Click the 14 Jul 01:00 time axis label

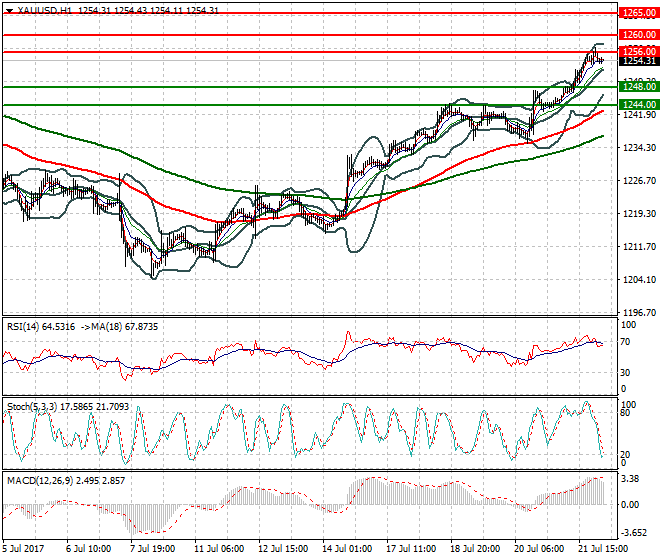point(347,549)
